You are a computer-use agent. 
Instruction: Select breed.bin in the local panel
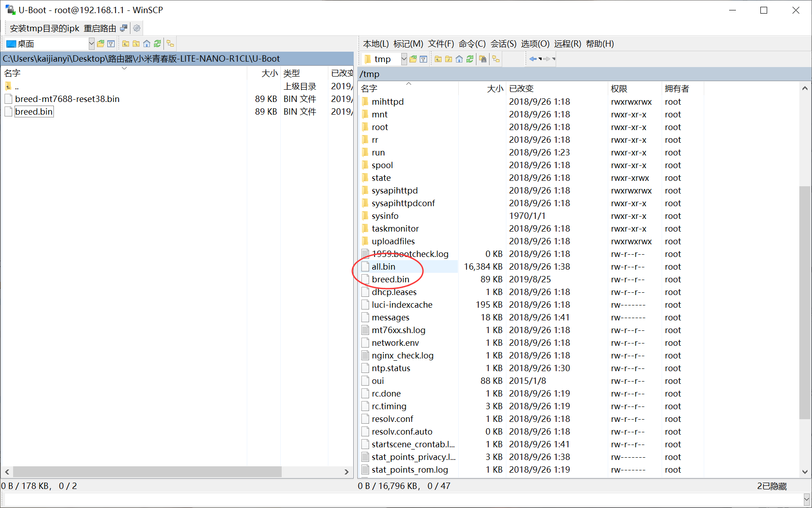(x=34, y=111)
